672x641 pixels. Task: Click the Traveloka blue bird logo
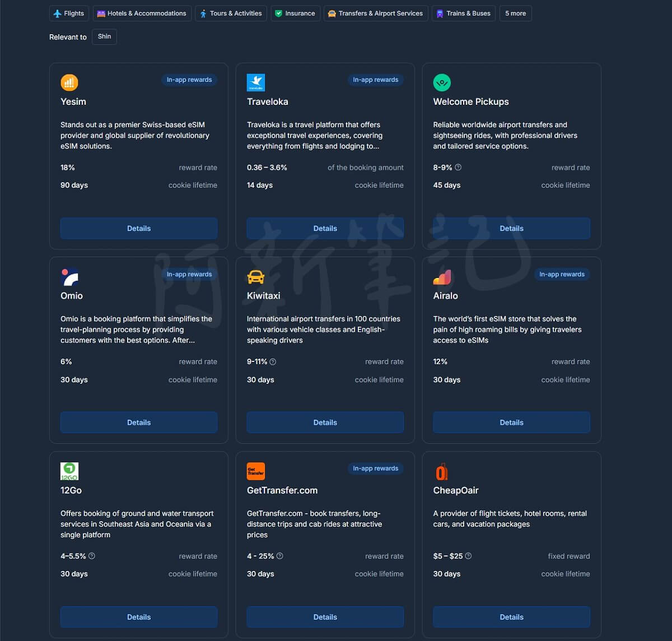[256, 83]
